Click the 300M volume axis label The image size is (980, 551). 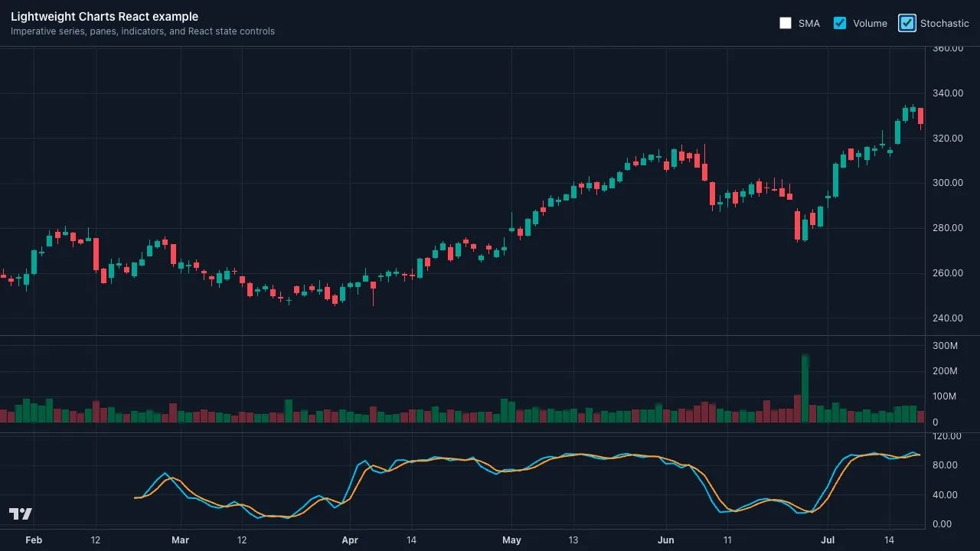[x=945, y=346]
